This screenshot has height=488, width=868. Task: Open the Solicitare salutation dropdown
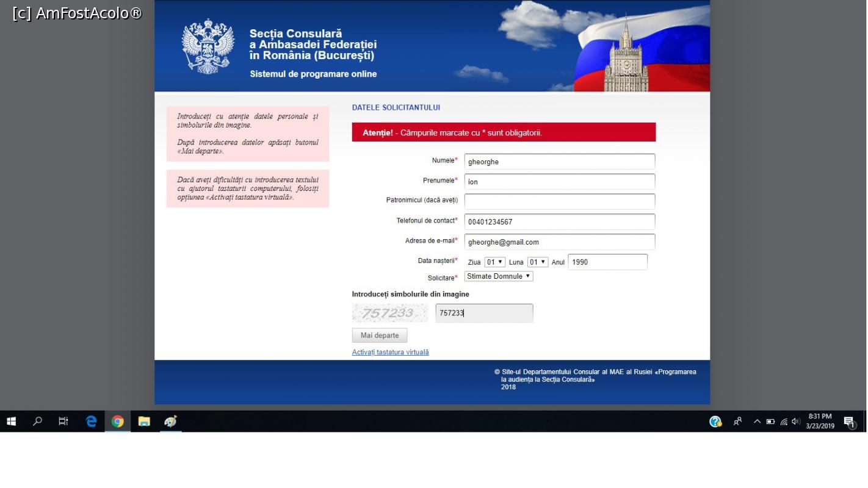pyautogui.click(x=499, y=276)
